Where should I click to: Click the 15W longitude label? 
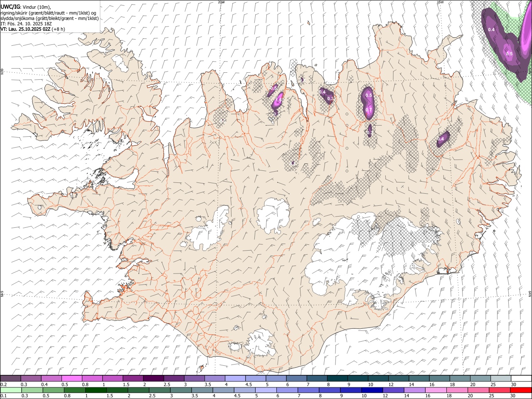(440, 2)
